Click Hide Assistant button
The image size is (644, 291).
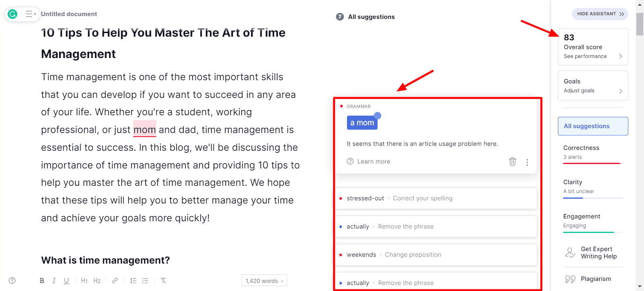[600, 14]
